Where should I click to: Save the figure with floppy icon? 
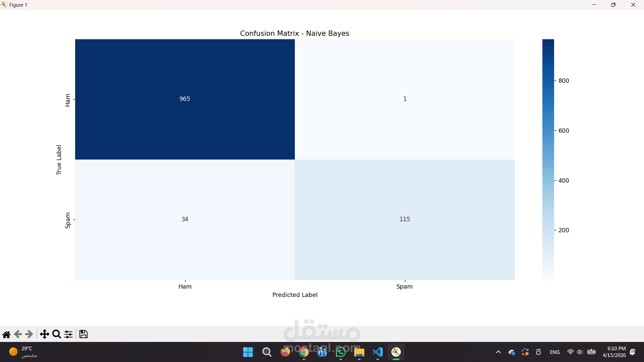point(84,334)
